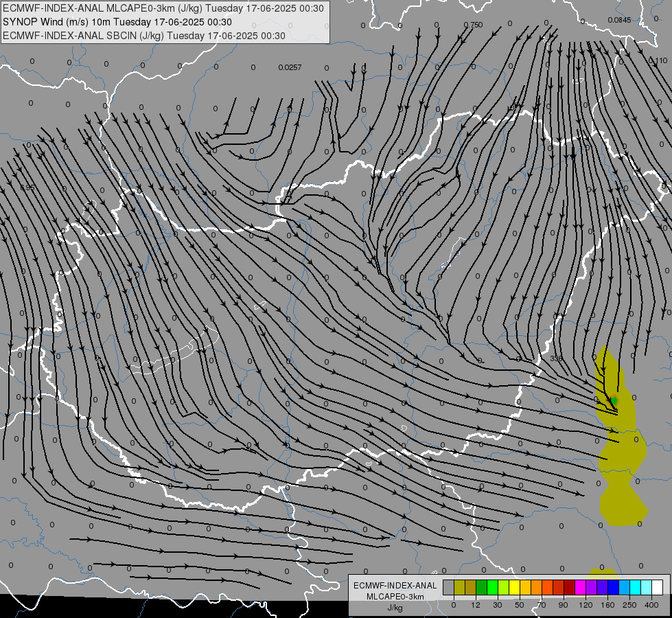Select the pure yellow legend swatch
This screenshot has height=618, width=672.
(x=515, y=587)
